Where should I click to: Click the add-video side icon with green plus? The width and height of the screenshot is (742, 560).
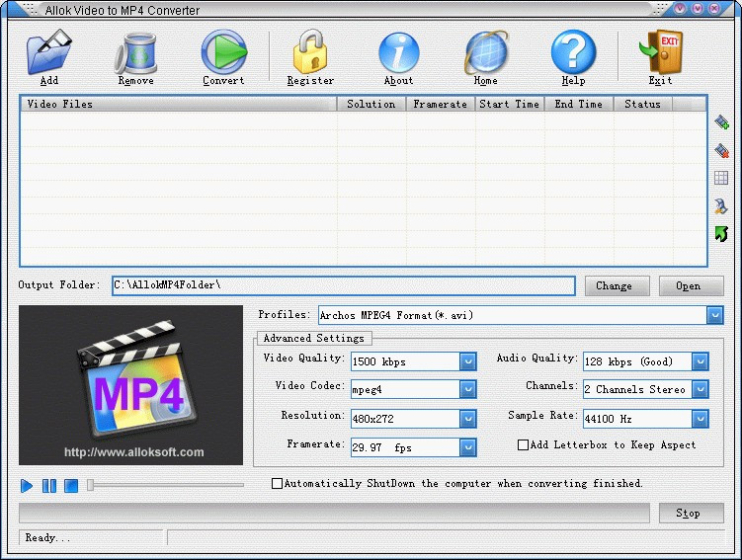point(721,122)
